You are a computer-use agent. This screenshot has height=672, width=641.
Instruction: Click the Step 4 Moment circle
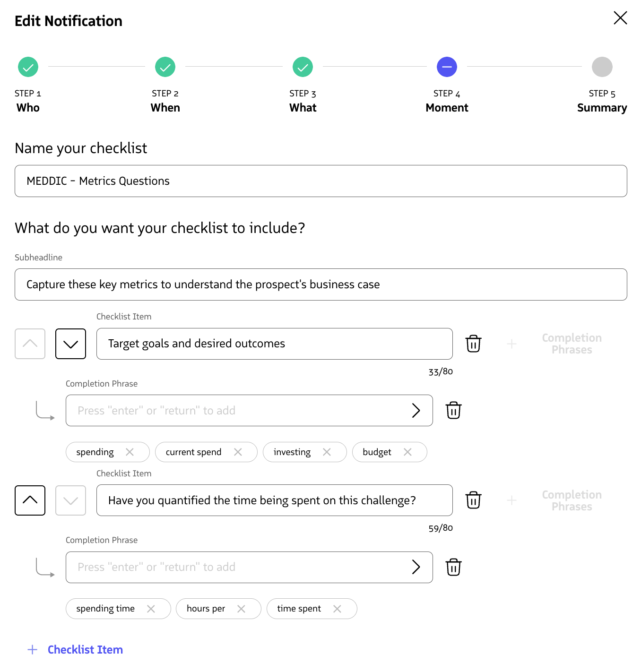(447, 67)
